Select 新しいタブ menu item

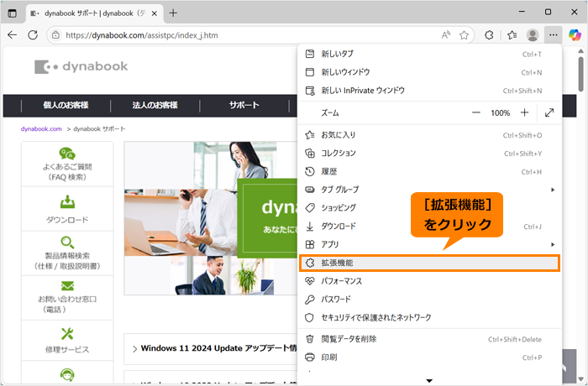click(x=430, y=54)
